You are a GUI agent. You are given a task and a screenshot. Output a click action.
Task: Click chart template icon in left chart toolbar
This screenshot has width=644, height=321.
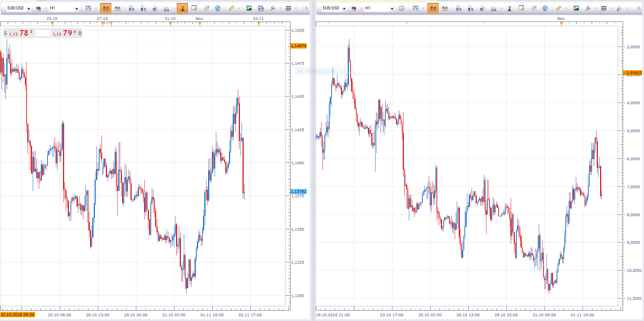coord(261,8)
